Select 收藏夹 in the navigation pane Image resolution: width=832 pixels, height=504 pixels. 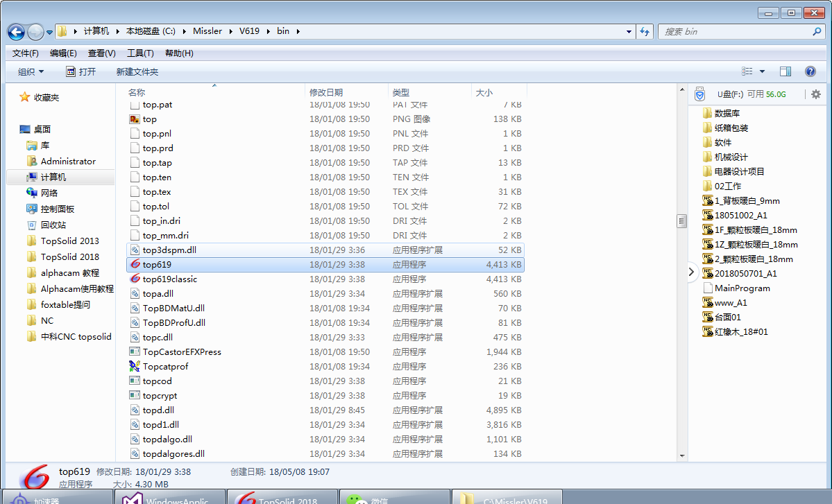click(39, 97)
